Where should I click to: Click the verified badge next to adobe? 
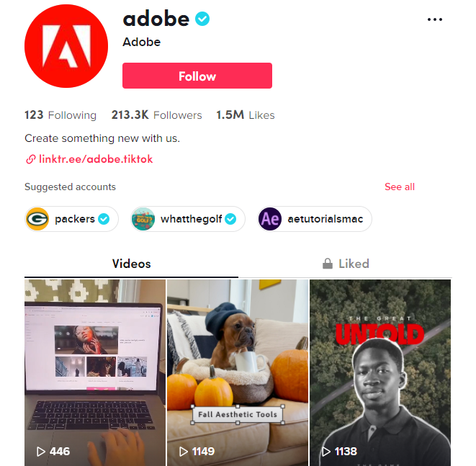coord(202,19)
